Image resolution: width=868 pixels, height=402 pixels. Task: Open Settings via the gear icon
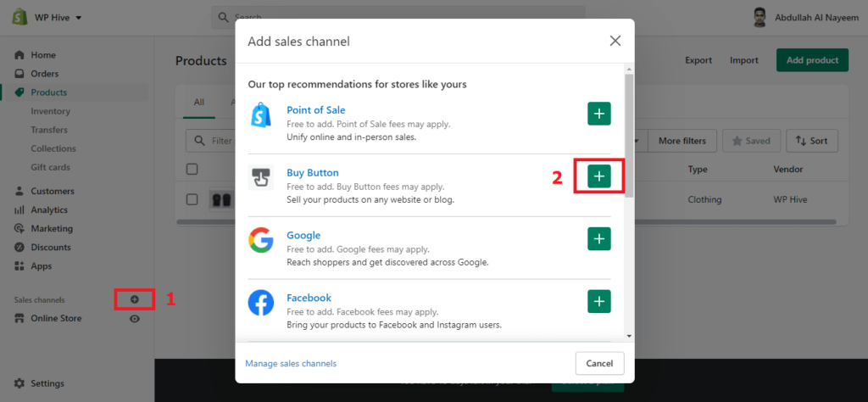point(19,383)
